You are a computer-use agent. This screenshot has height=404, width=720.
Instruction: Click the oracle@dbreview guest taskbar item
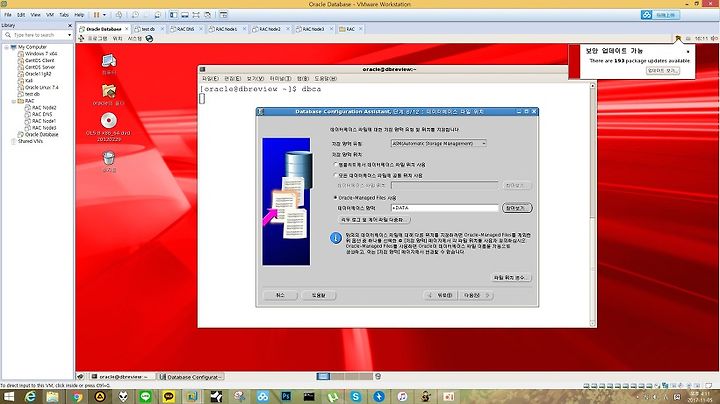pos(120,377)
